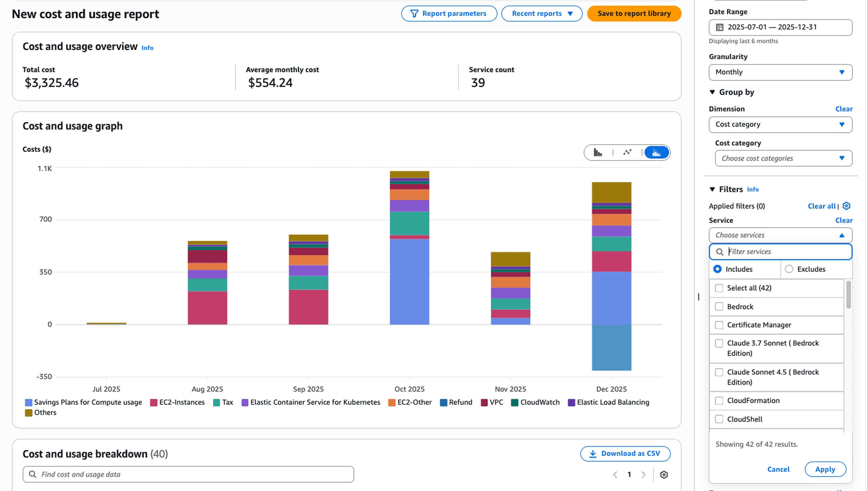Collapse the Group by section
Screen dimensions: 868x491
pos(712,92)
